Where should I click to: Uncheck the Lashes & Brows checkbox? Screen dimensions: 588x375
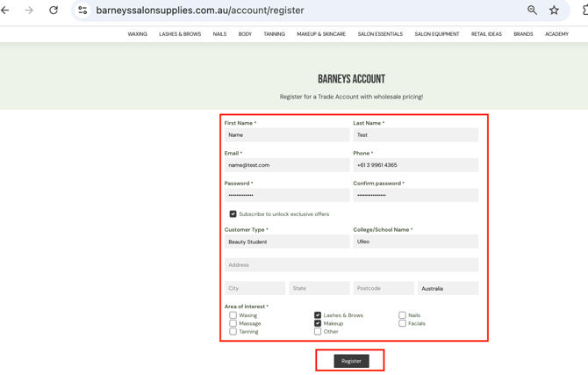pyautogui.click(x=318, y=315)
